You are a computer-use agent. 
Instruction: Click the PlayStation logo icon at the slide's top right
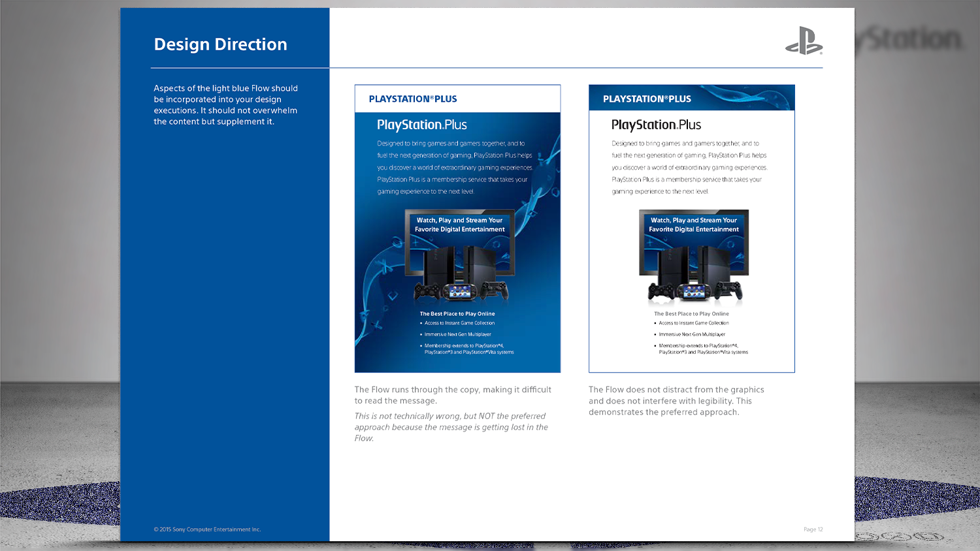[x=804, y=40]
